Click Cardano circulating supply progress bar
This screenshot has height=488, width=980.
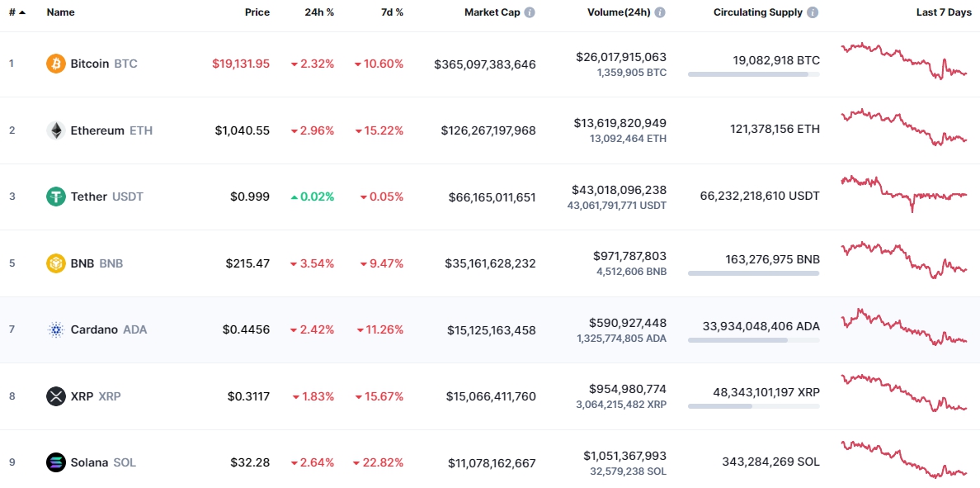pos(754,340)
